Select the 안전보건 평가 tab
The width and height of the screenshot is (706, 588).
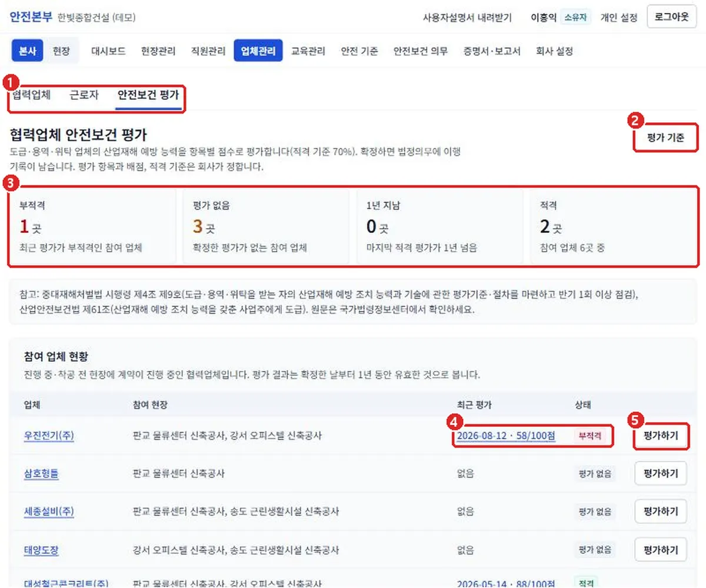pos(148,95)
